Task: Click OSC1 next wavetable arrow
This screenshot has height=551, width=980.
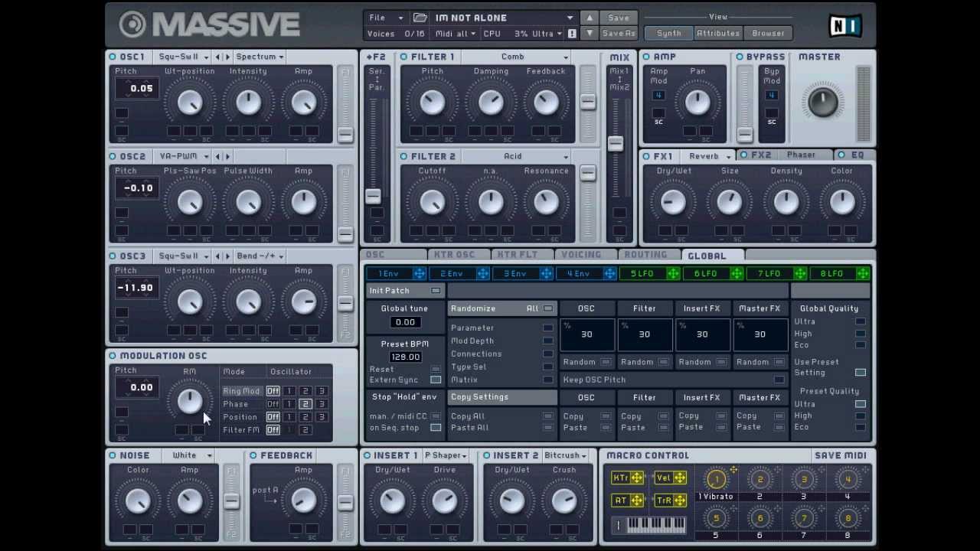Action: coord(227,57)
